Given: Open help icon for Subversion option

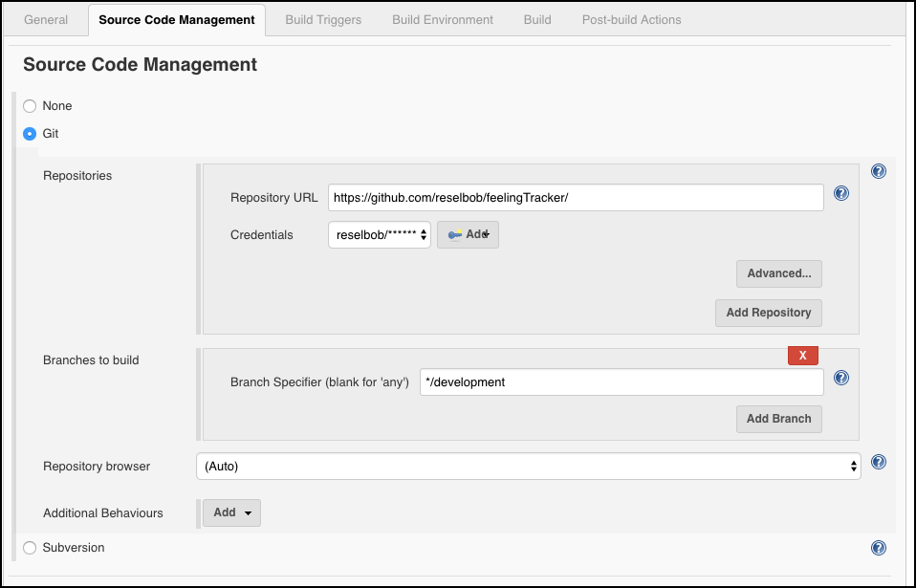Looking at the screenshot, I should (x=878, y=548).
